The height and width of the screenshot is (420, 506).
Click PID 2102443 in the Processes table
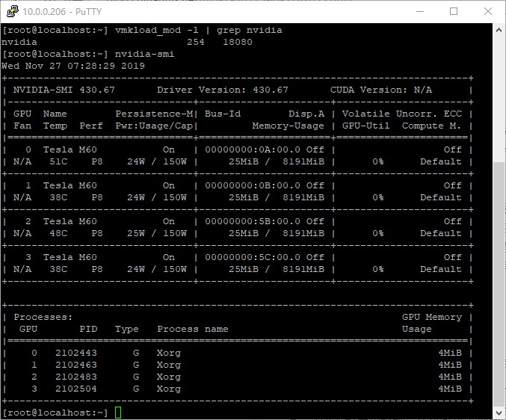tap(76, 353)
